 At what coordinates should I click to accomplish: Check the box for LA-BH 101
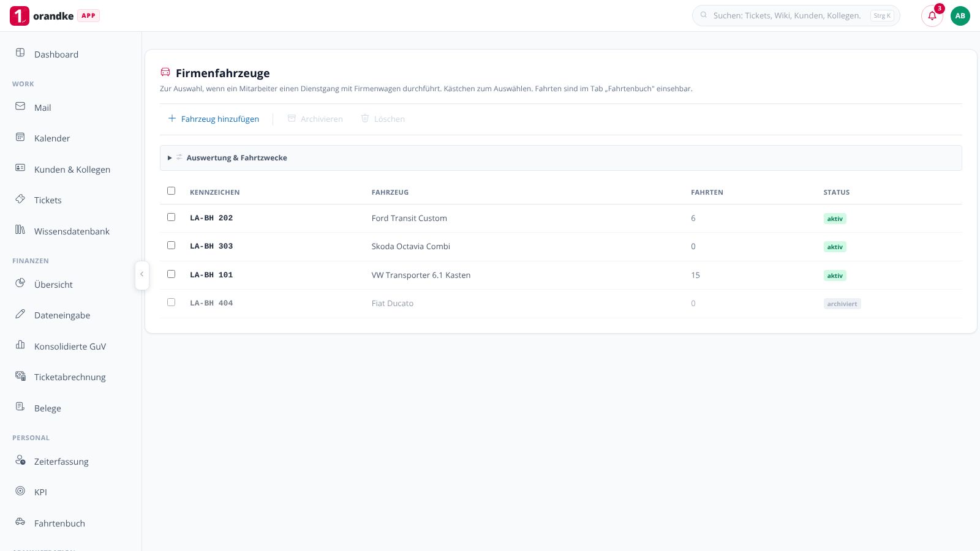(x=171, y=274)
